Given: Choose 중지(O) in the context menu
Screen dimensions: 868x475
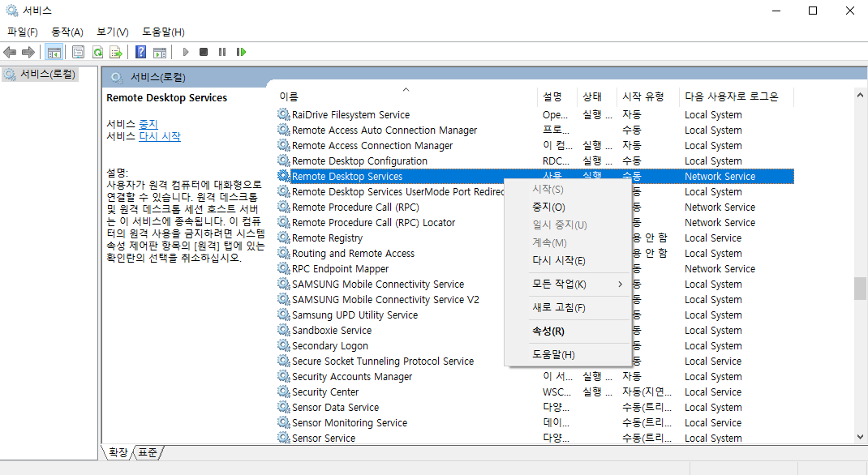Looking at the screenshot, I should (568, 208).
